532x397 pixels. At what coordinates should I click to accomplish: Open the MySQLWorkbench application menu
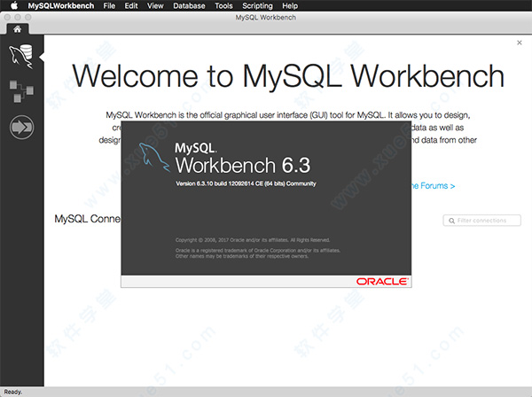[60, 5]
